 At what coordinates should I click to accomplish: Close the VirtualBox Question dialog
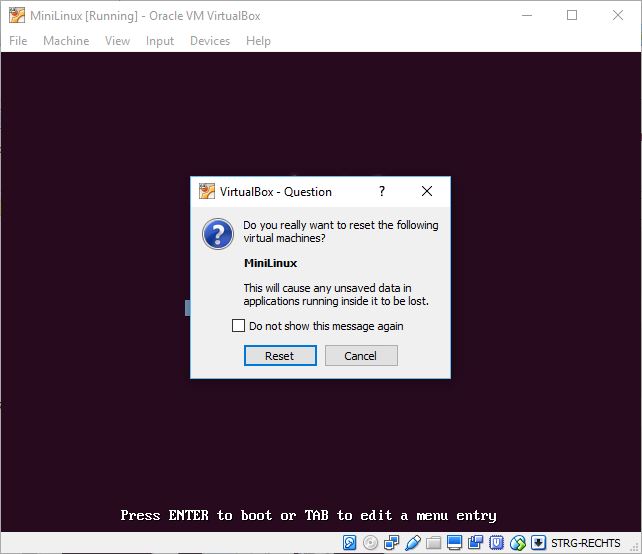coord(427,191)
